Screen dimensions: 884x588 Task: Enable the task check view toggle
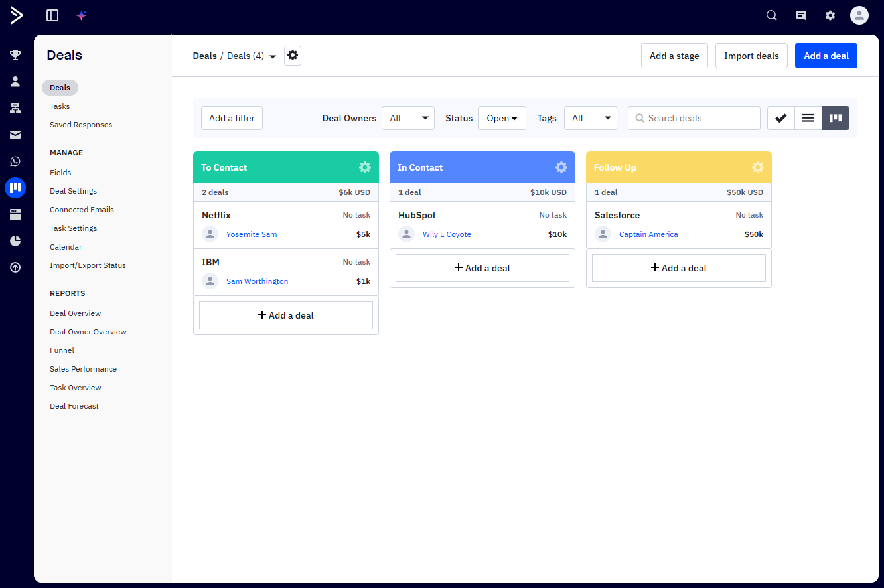[x=780, y=117]
